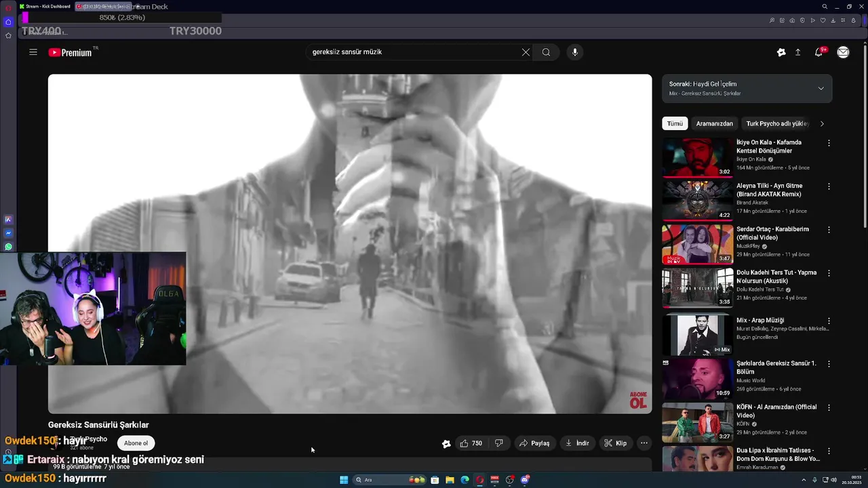Viewport: 868px width, 488px height.
Task: Open options menu for Serdar Ortaç video
Action: click(x=829, y=230)
